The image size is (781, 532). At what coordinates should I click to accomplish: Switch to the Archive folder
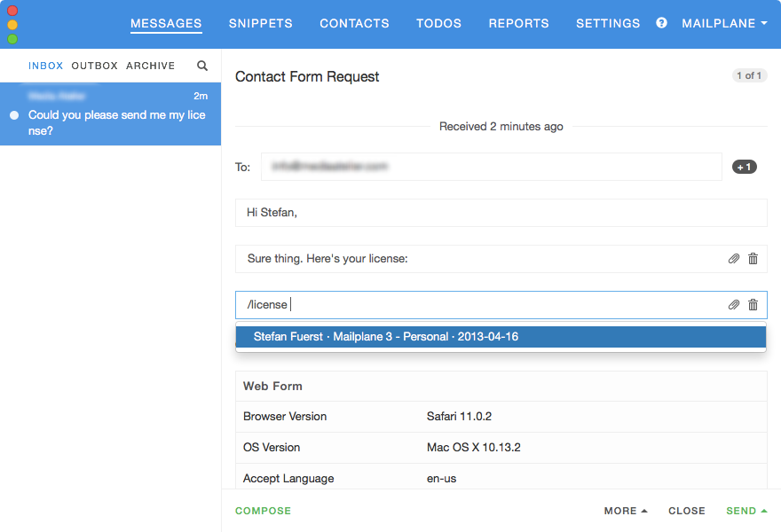point(150,66)
